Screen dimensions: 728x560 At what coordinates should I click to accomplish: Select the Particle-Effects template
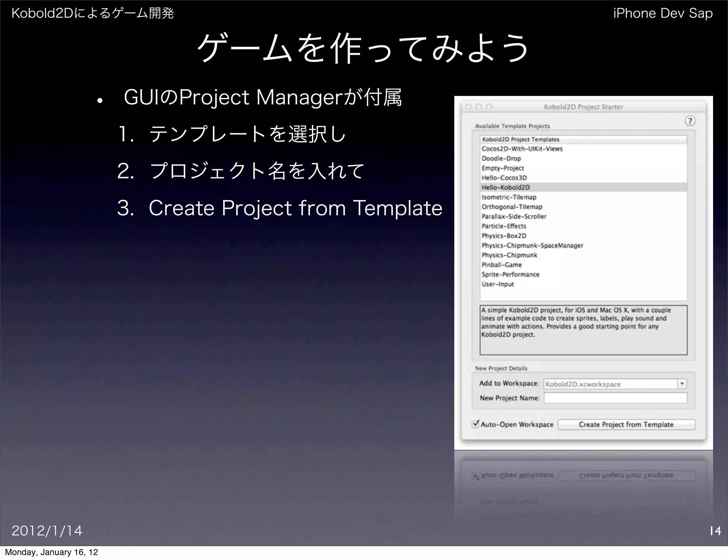point(504,226)
